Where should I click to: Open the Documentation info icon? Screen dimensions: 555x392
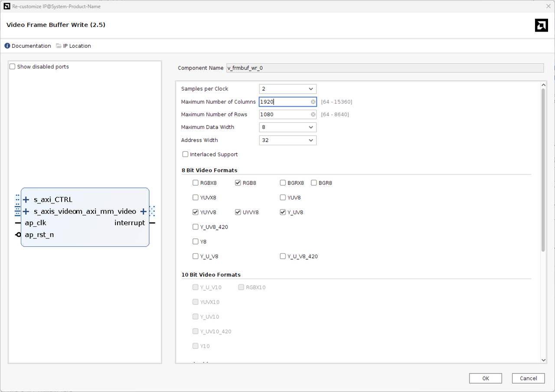point(7,46)
